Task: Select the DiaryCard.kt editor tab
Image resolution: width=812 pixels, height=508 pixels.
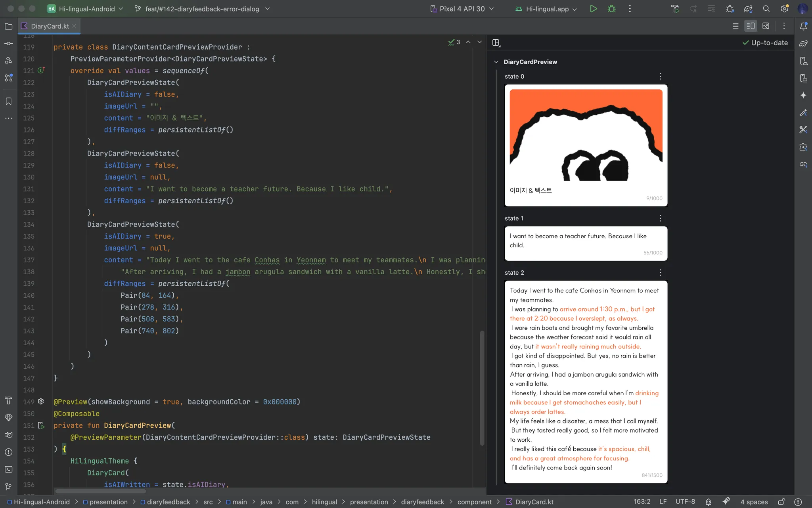Action: point(50,26)
